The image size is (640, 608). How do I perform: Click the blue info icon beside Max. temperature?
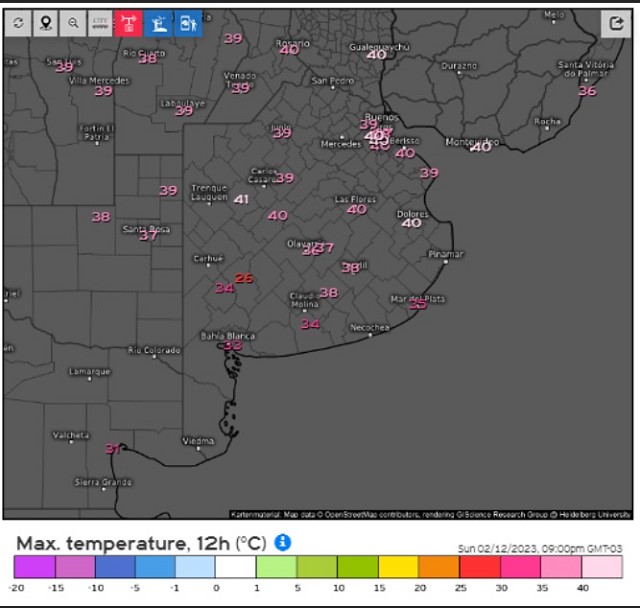pos(283,542)
